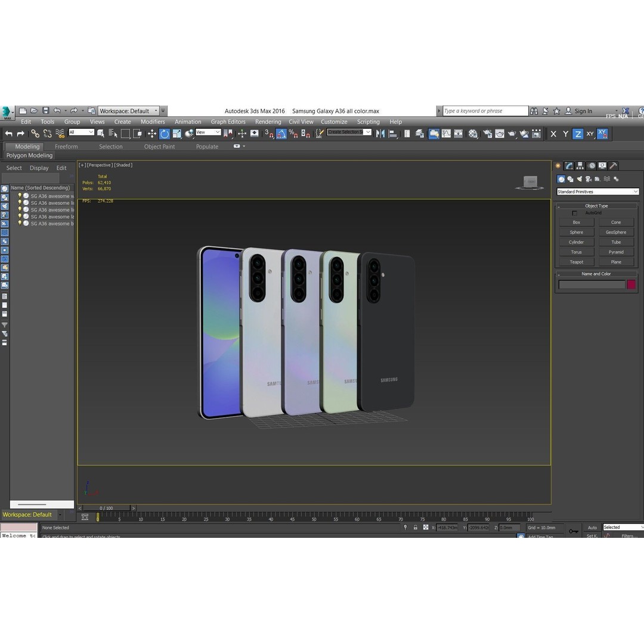Click the object color swatch in Name and Color
644x644 pixels.
(x=631, y=284)
